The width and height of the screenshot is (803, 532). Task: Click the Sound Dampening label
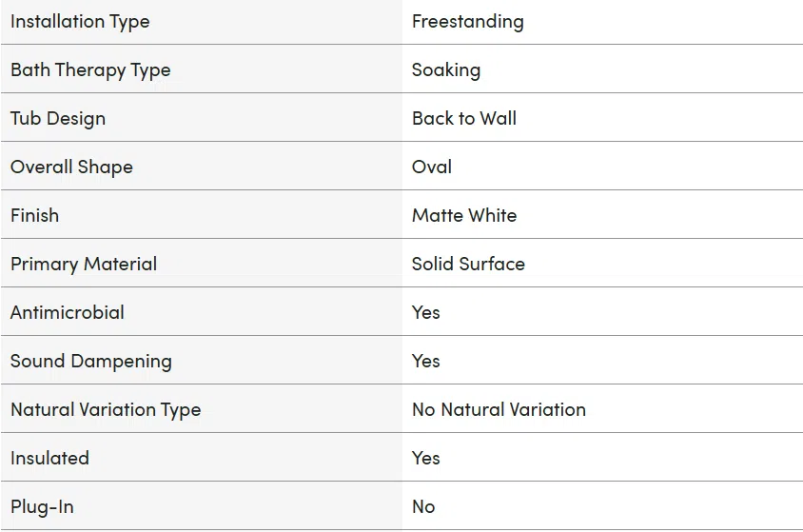click(x=91, y=362)
